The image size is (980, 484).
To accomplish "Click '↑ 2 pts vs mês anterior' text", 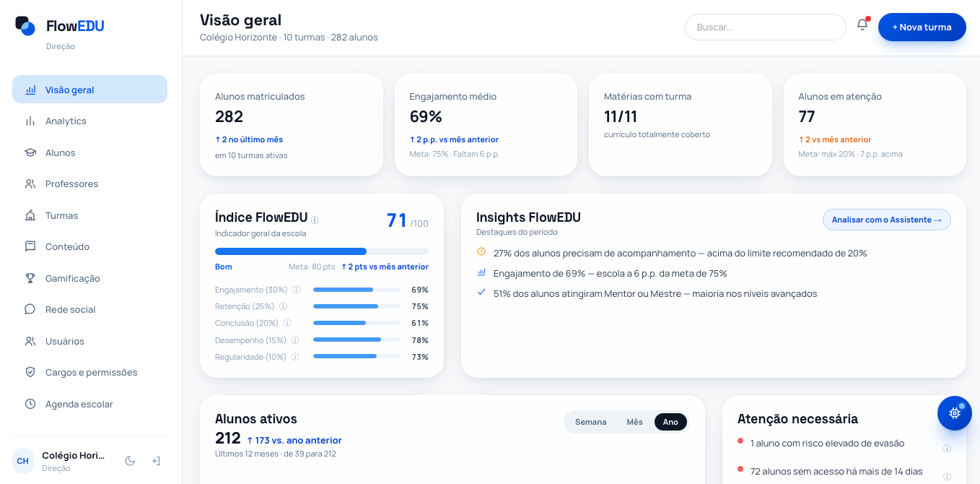I will pyautogui.click(x=385, y=267).
